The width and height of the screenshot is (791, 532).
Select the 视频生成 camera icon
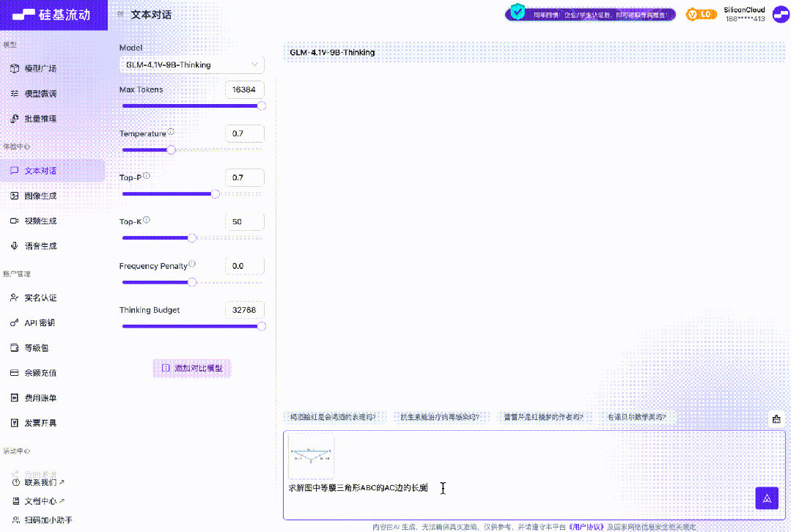click(15, 221)
